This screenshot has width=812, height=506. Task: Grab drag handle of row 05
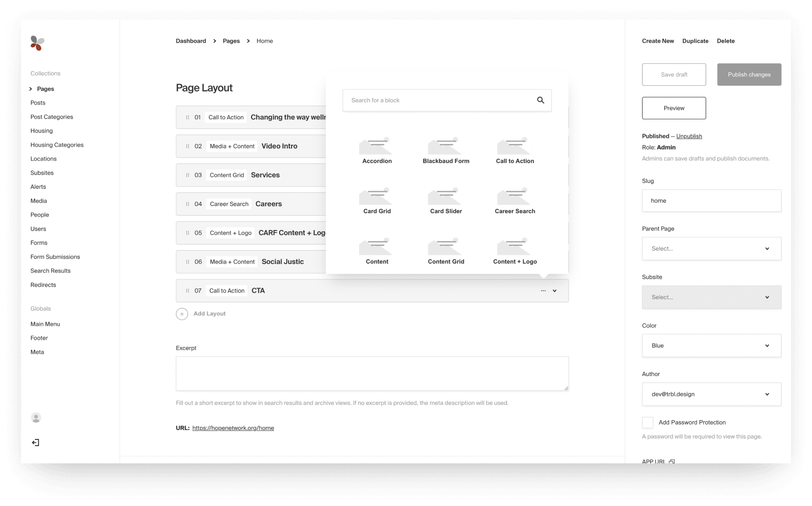pos(187,233)
